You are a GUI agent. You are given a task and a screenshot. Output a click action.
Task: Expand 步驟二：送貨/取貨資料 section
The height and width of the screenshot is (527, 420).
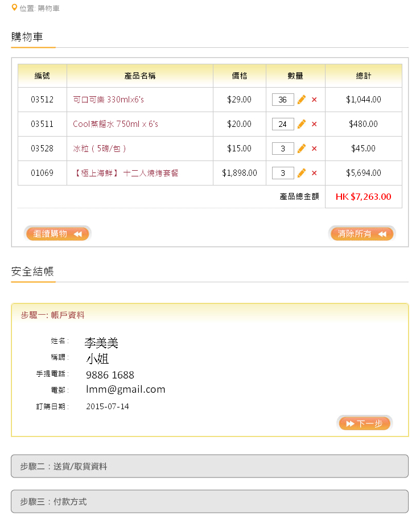[209, 466]
